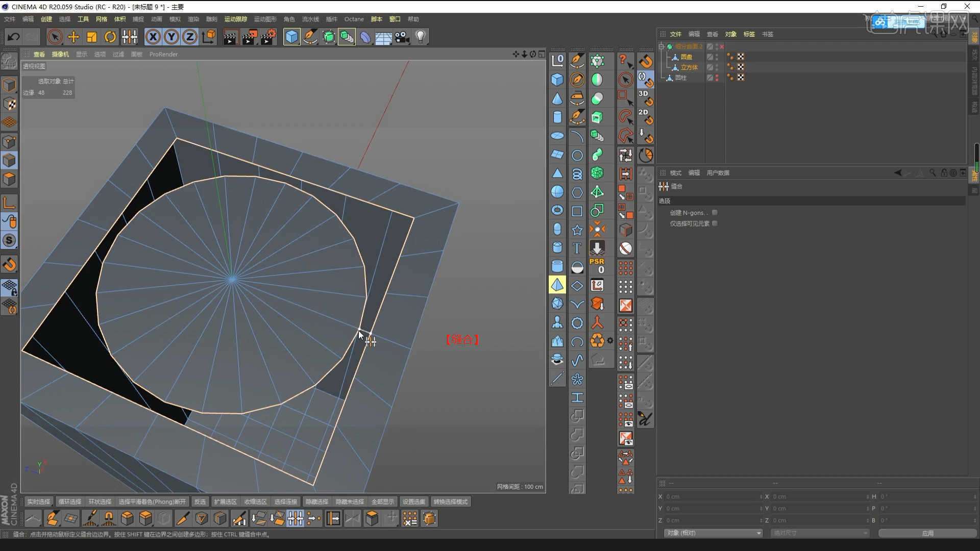The image size is (980, 551).
Task: Toggle the Y axis lock
Action: 171,37
